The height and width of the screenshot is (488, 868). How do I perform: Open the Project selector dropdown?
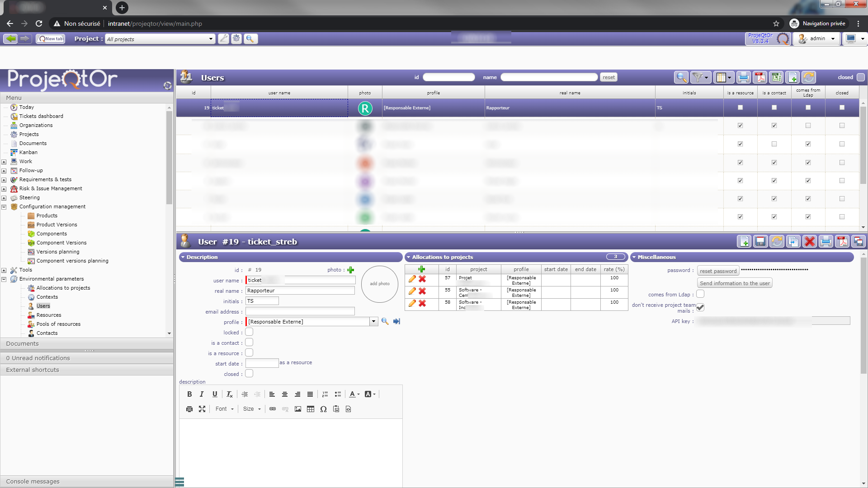click(x=211, y=39)
